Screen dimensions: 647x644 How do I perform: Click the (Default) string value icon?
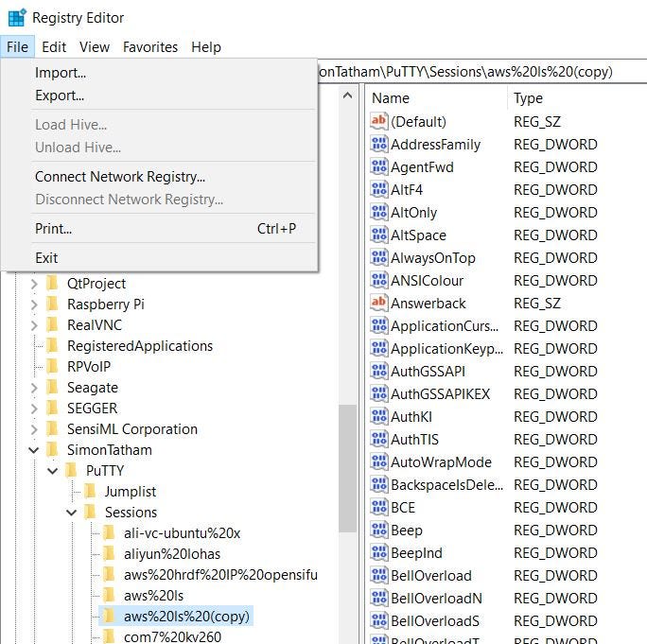(x=378, y=121)
